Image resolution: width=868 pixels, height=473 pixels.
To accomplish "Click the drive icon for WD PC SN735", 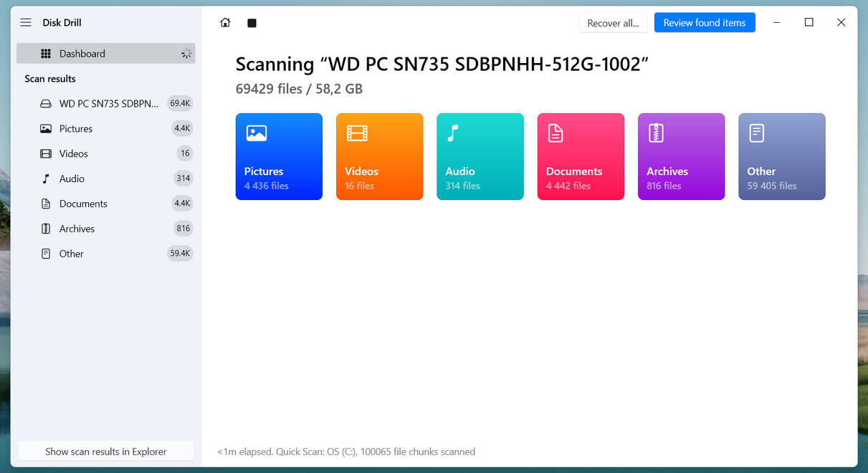I will click(46, 104).
